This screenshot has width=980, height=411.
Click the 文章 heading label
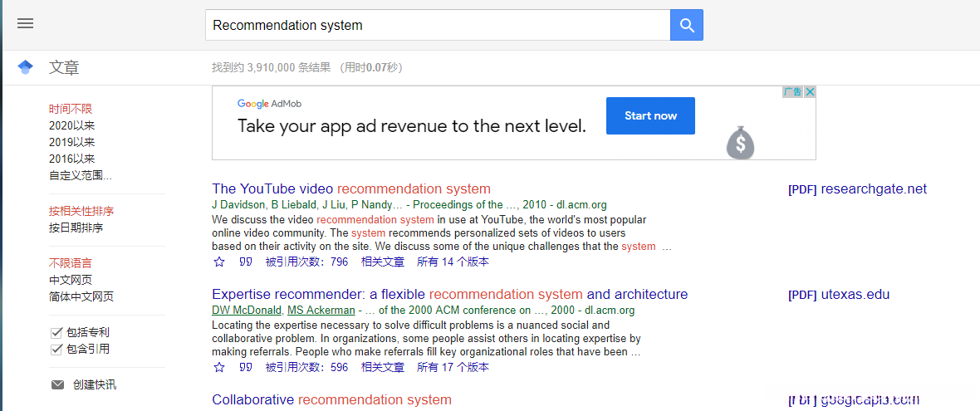click(65, 67)
